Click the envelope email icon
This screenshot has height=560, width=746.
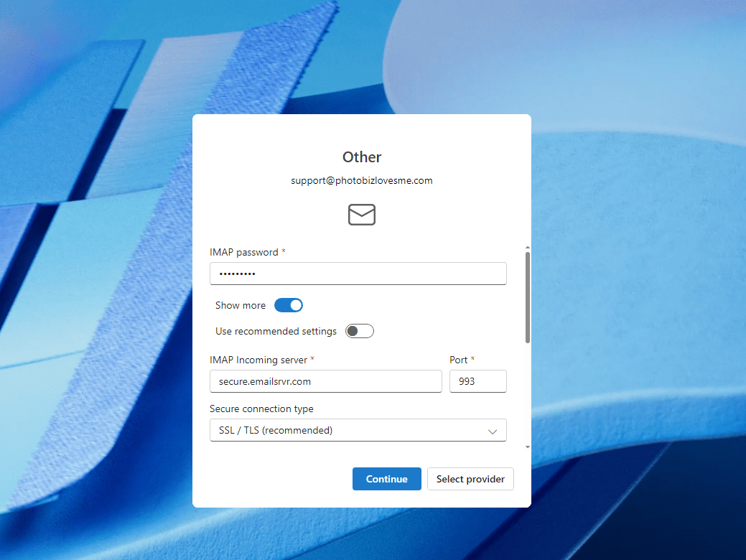point(361,214)
